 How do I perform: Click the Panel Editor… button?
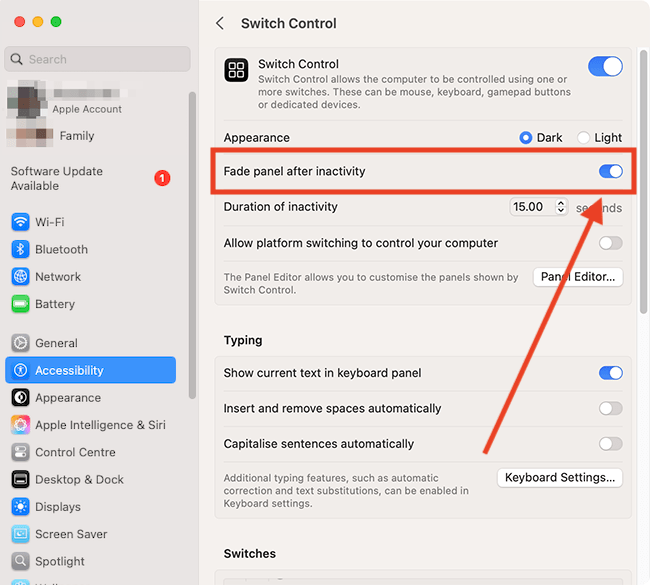point(577,277)
